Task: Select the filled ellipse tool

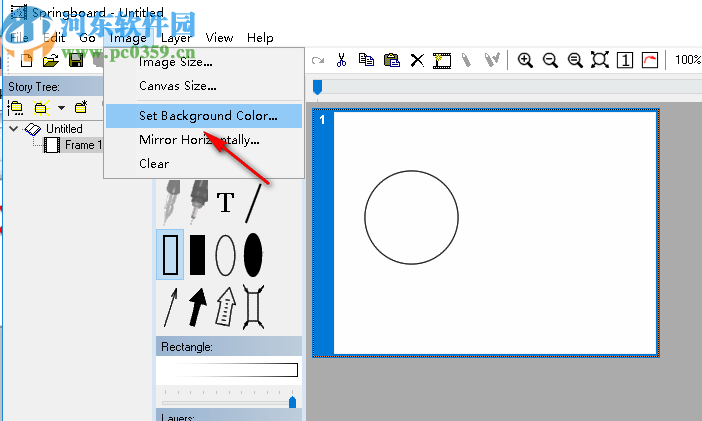Action: [x=254, y=255]
